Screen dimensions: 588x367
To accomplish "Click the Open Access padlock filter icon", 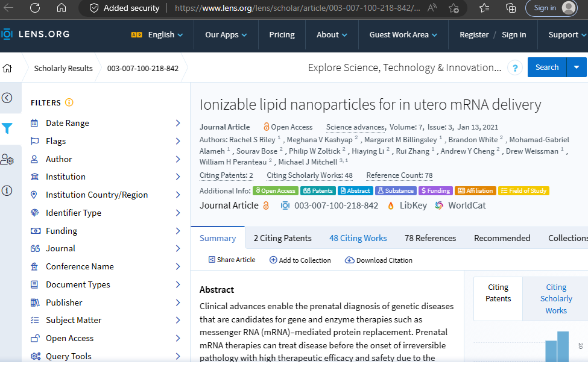I will point(35,338).
